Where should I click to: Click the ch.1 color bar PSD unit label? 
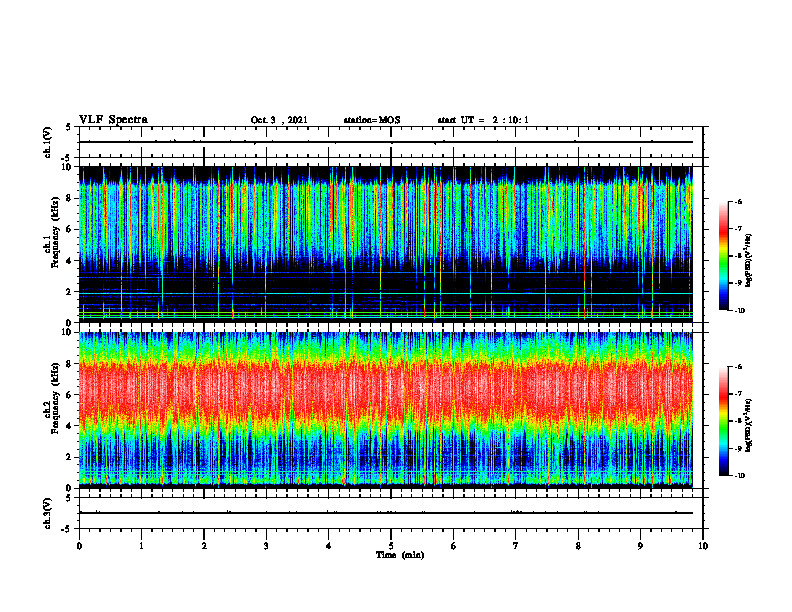pyautogui.click(x=749, y=261)
